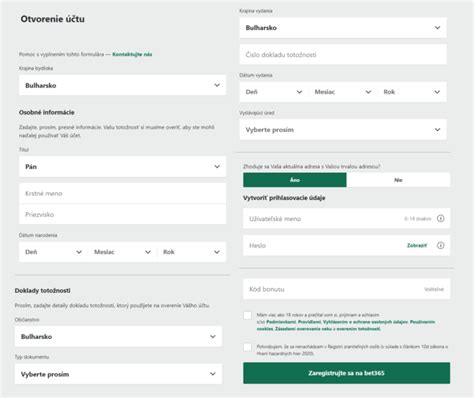Click the Kód bonusu input field
The width and height of the screenshot is (474, 398).
(x=346, y=289)
